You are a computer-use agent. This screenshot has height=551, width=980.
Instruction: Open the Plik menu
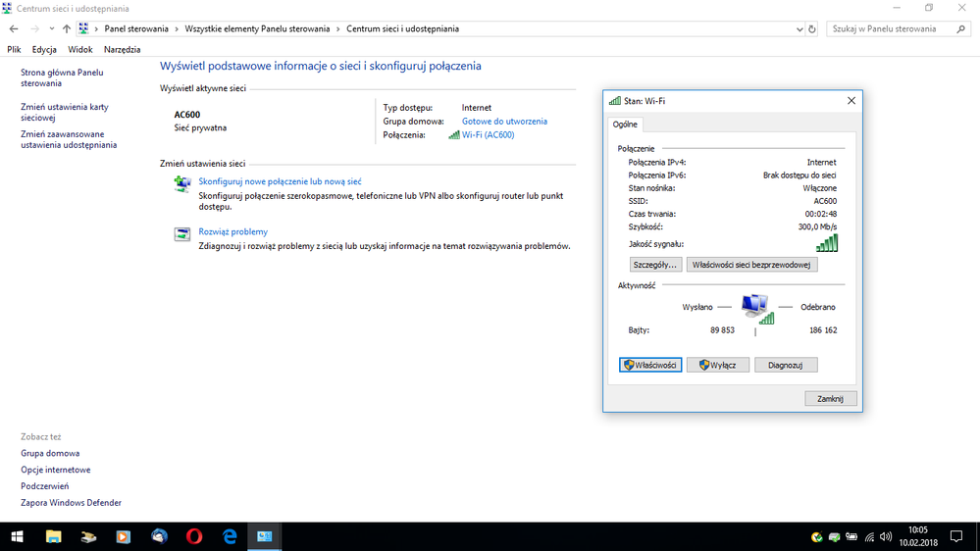point(14,49)
